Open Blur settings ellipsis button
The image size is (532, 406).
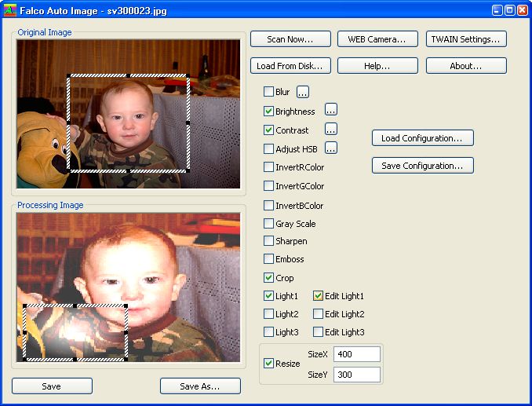point(303,92)
